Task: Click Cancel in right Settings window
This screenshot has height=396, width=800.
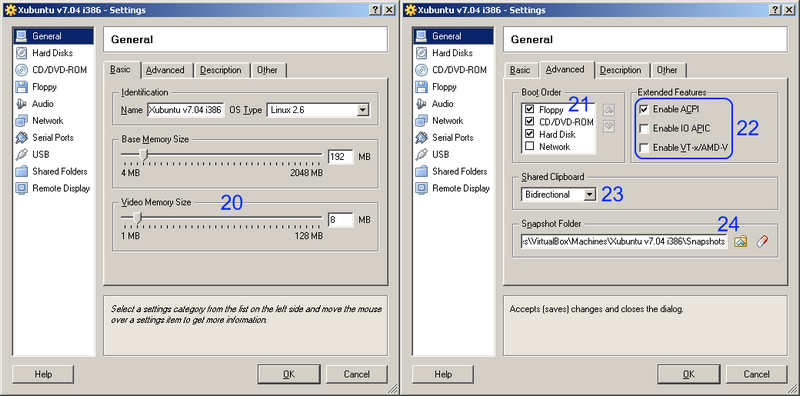Action: tap(757, 374)
